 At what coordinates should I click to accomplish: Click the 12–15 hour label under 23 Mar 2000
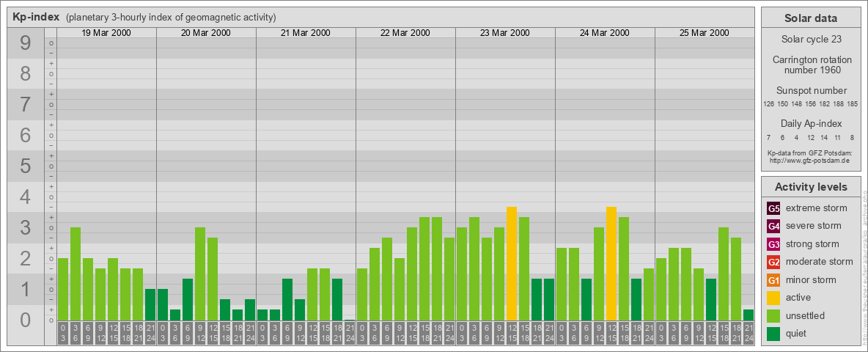[512, 333]
